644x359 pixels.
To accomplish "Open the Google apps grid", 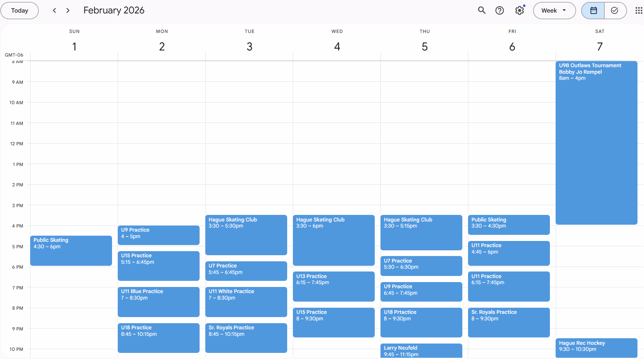I will [x=638, y=11].
